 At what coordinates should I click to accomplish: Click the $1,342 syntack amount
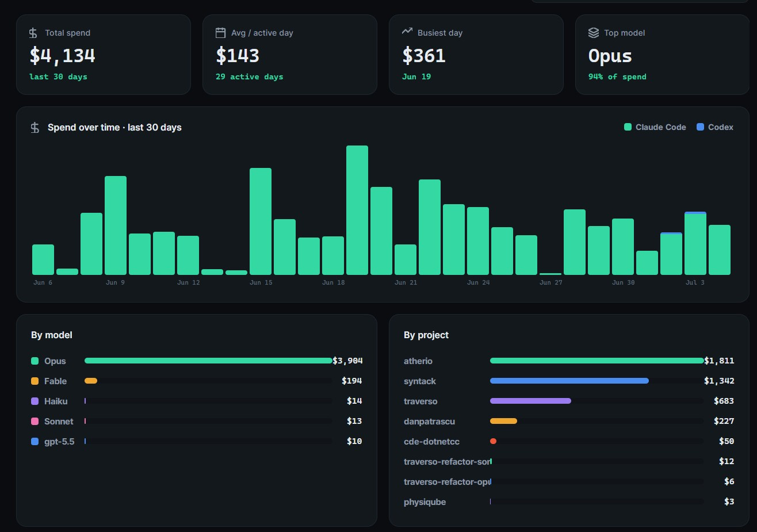[x=719, y=381]
